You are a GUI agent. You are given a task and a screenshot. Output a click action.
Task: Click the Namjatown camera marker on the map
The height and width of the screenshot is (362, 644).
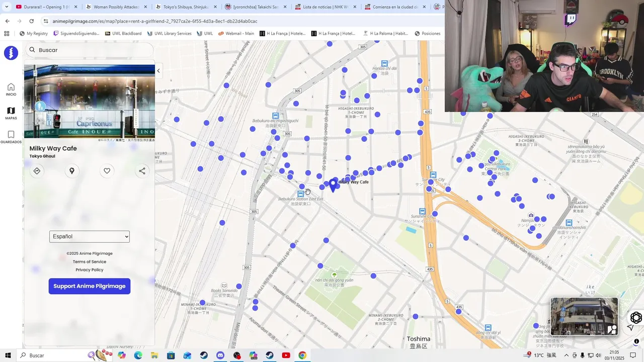coord(531,216)
